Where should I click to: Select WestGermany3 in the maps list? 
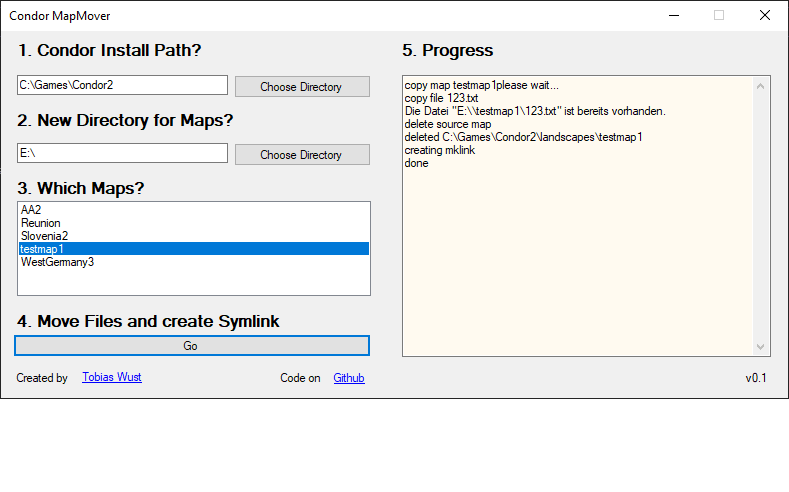(x=194, y=262)
